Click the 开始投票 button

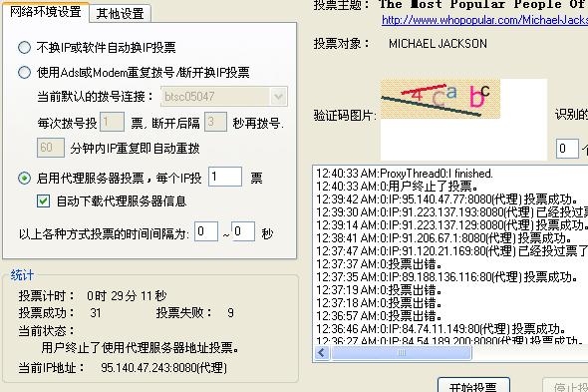tap(473, 386)
